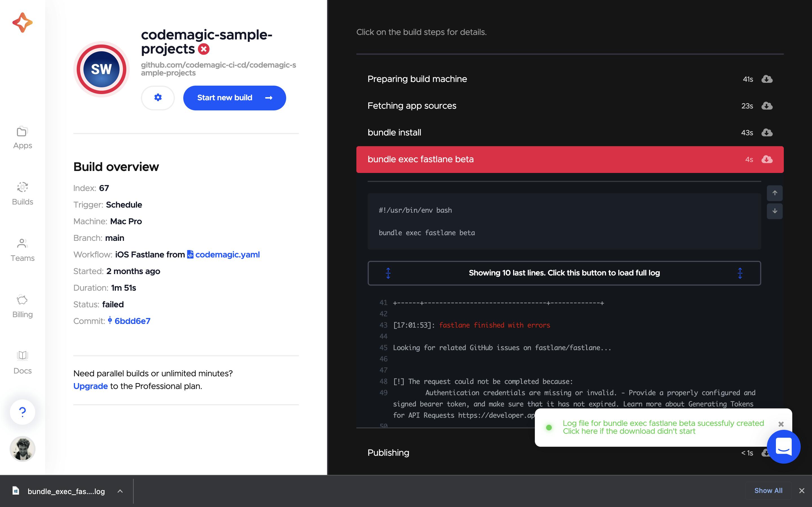Go to the Builds section

23,194
